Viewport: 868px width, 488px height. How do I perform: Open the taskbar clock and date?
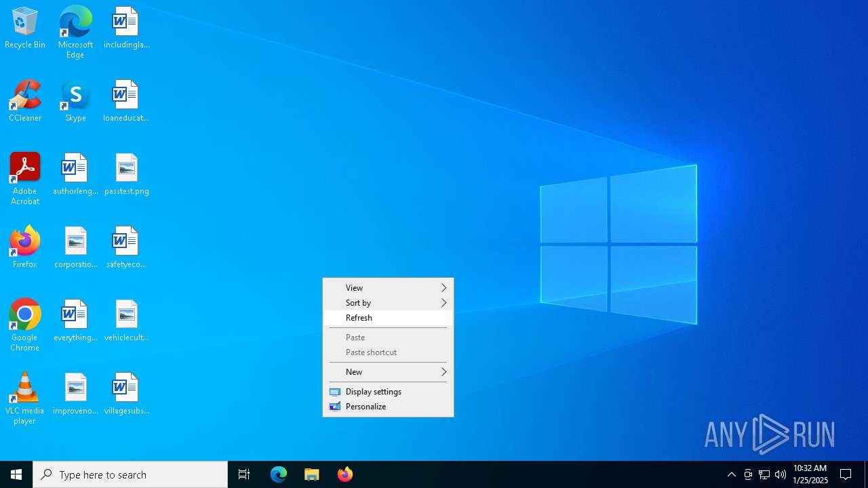pyautogui.click(x=810, y=474)
